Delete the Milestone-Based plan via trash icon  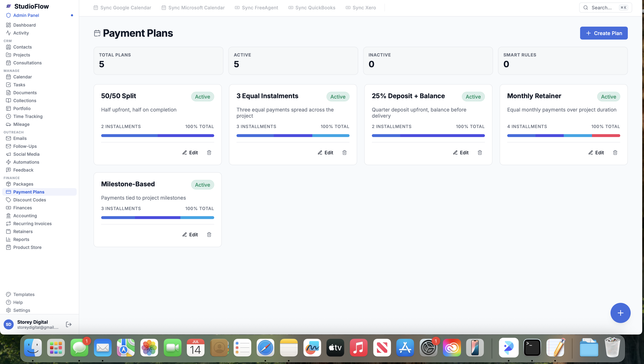pos(209,235)
